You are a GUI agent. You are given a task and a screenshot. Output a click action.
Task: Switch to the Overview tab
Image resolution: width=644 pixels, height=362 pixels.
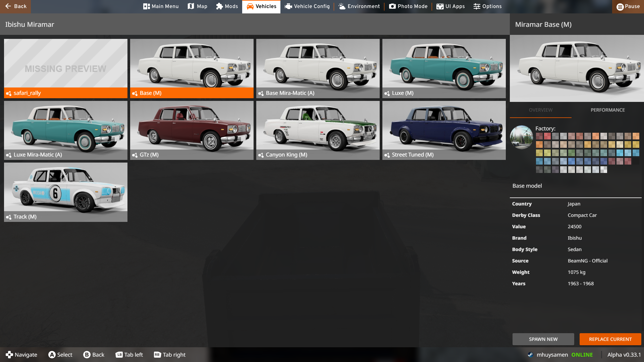[x=540, y=110]
